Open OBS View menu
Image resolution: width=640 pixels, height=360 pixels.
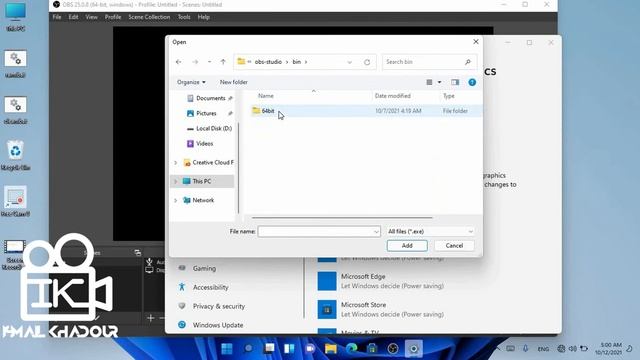click(x=91, y=17)
